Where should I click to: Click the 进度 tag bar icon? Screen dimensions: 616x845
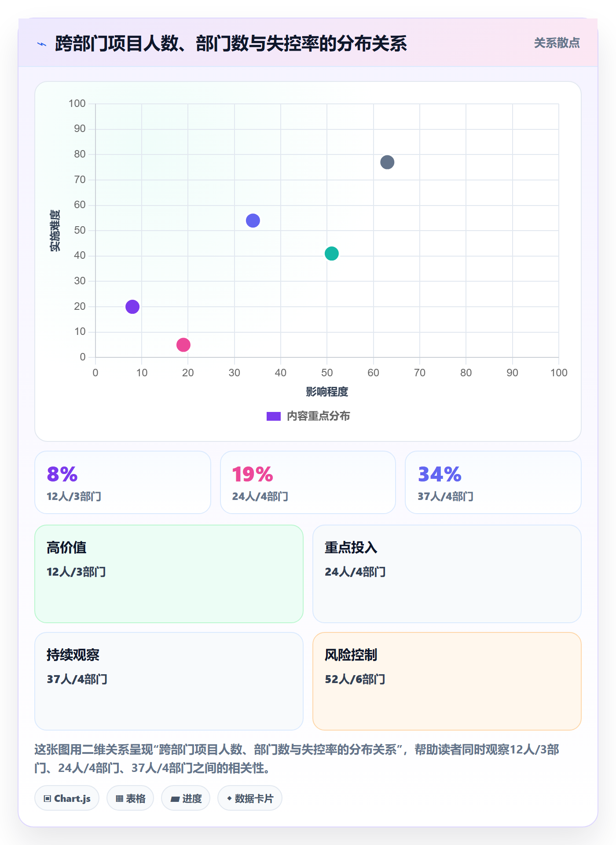(x=175, y=799)
